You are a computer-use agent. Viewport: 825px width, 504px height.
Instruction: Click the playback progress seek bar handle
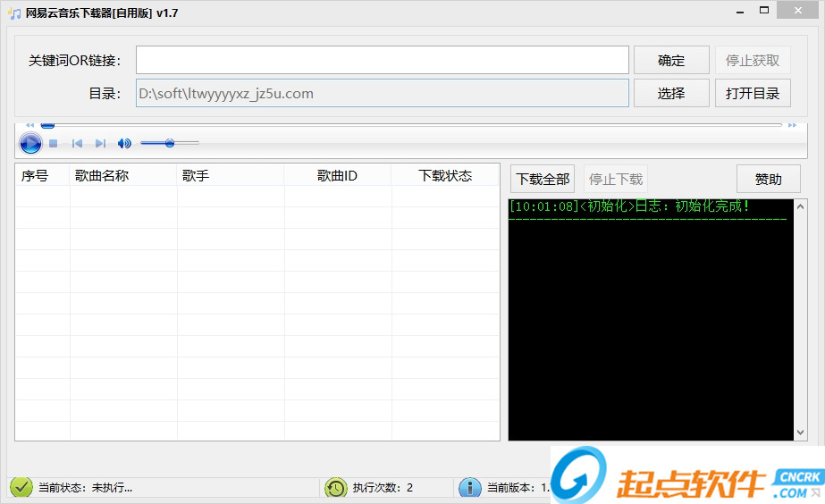48,125
